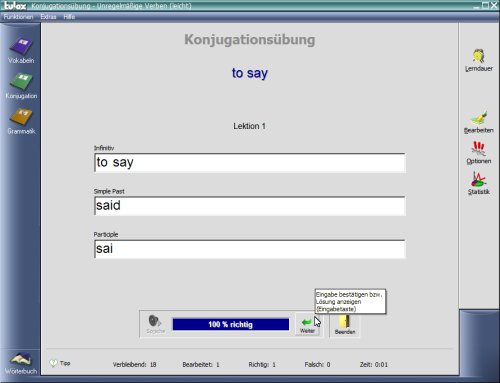This screenshot has width=500, height=383.
Task: Click the Lerndauer icon
Action: pyautogui.click(x=479, y=60)
